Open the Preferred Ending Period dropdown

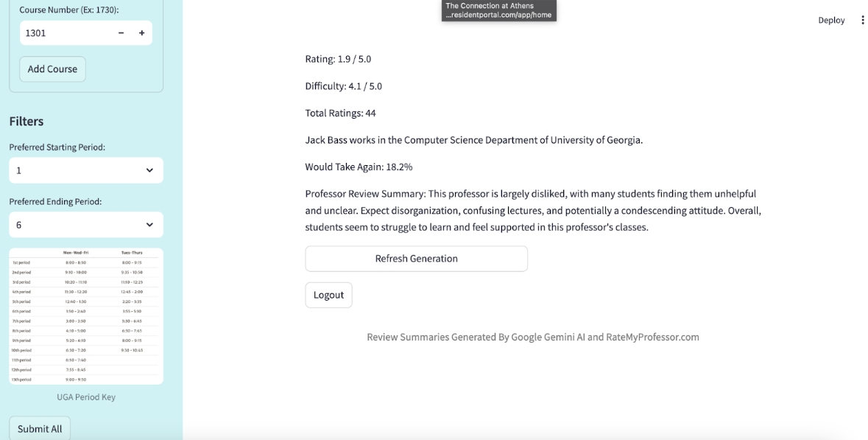click(86, 225)
